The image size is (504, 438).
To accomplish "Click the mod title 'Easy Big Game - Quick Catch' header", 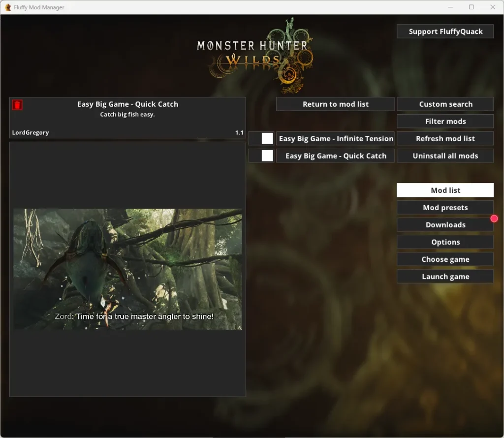I will (127, 104).
